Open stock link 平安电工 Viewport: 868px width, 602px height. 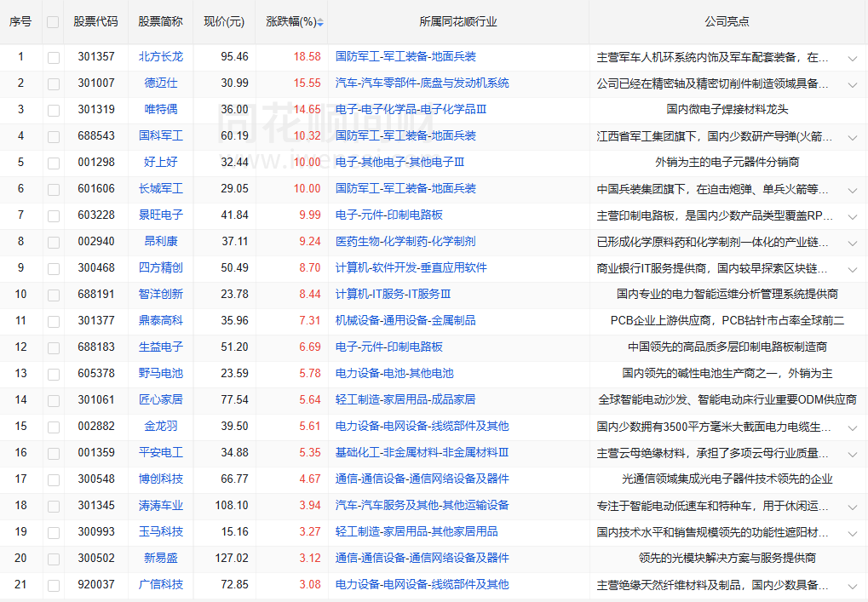click(160, 453)
